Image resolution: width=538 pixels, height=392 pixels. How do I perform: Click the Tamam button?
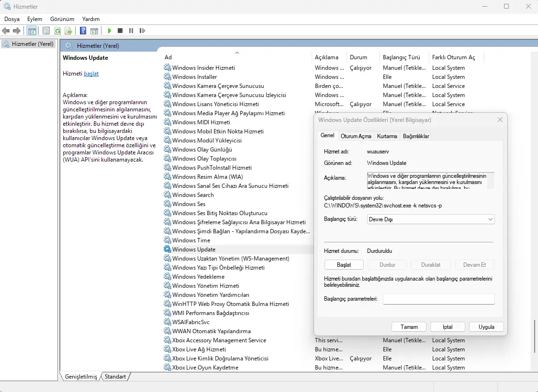click(409, 327)
